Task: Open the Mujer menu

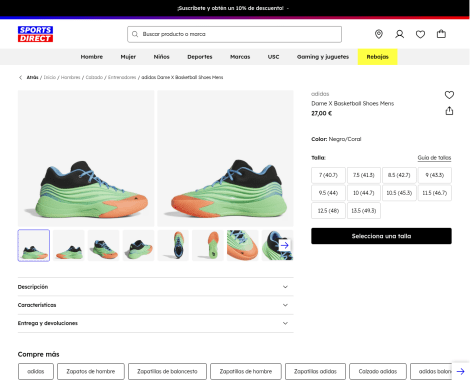Action: [128, 57]
